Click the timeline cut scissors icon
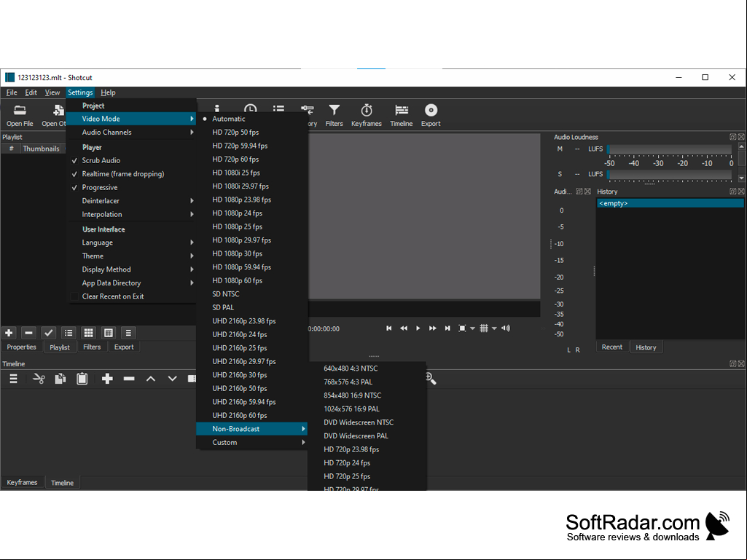747x560 pixels. (x=39, y=379)
